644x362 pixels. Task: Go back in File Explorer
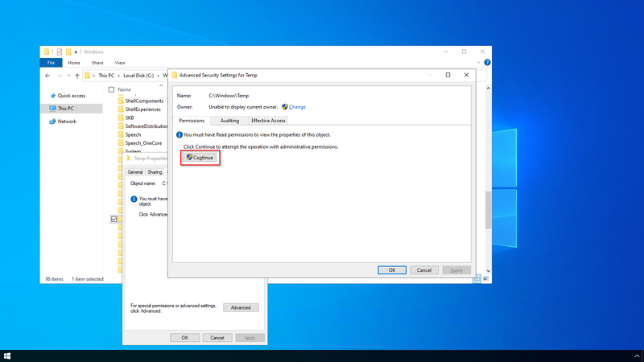pyautogui.click(x=47, y=76)
